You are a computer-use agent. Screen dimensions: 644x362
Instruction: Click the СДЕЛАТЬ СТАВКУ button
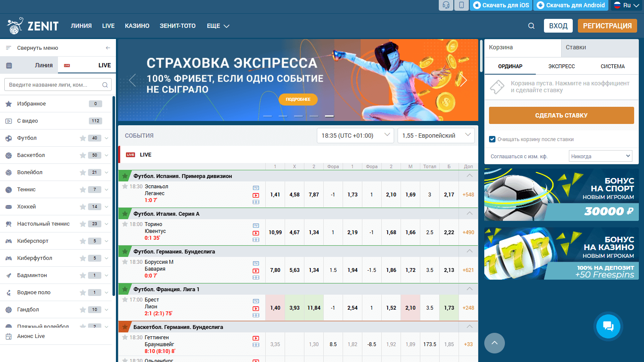click(562, 115)
